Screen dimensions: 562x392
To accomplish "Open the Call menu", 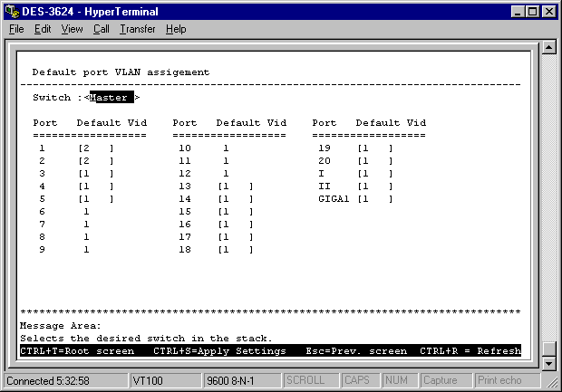I will click(x=101, y=29).
